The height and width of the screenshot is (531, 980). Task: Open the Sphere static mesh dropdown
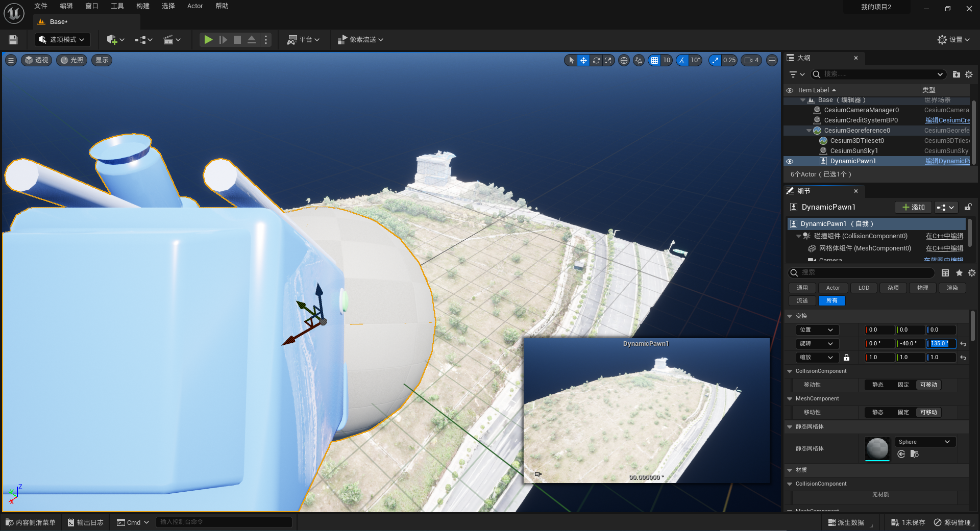click(925, 442)
